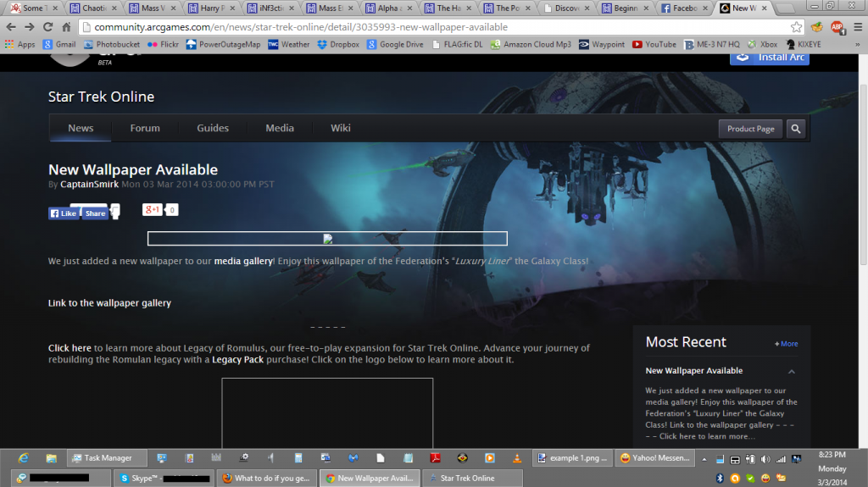Viewport: 868px width, 487px height.
Task: Click the broken wallpaper image placeholder
Action: click(x=327, y=239)
